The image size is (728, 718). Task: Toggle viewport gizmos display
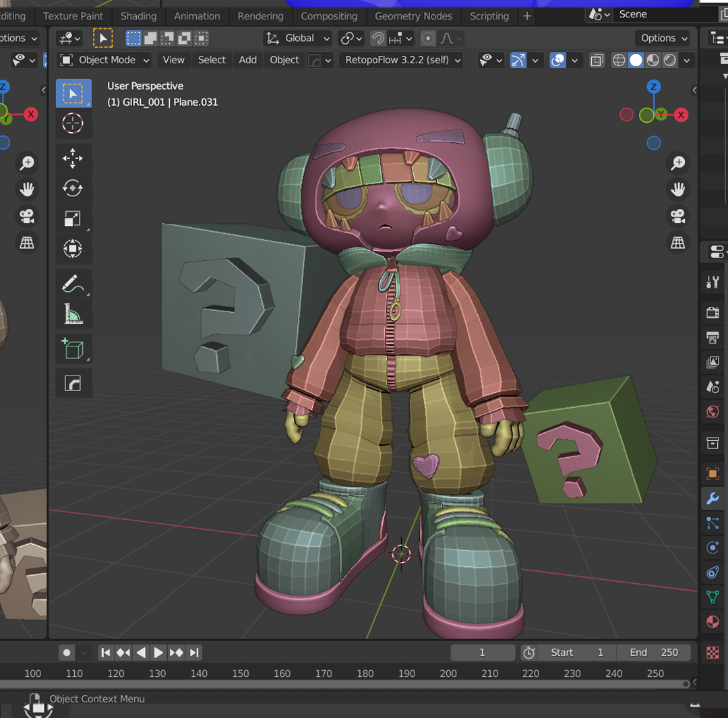[x=518, y=60]
